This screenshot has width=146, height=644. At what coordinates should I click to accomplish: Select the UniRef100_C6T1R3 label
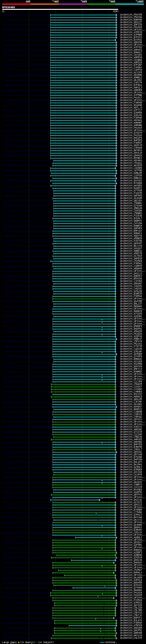131,55
